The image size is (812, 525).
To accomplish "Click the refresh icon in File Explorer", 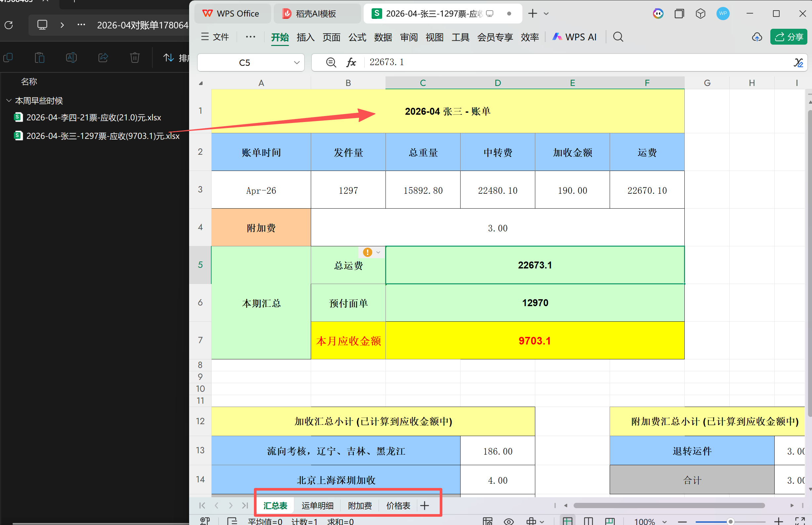I will click(x=9, y=25).
